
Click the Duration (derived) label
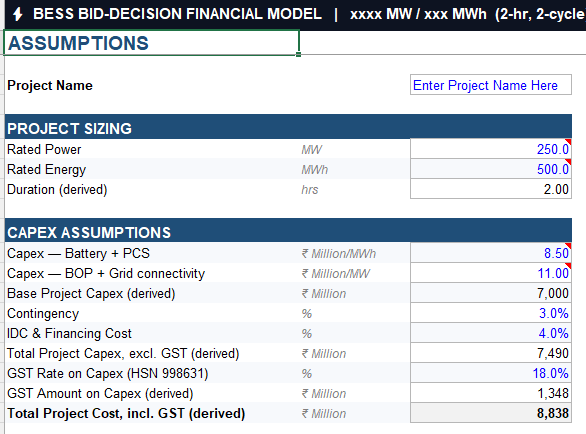(57, 190)
